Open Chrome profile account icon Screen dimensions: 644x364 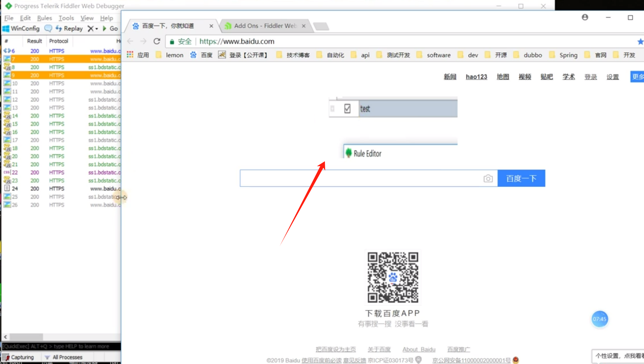pyautogui.click(x=585, y=17)
